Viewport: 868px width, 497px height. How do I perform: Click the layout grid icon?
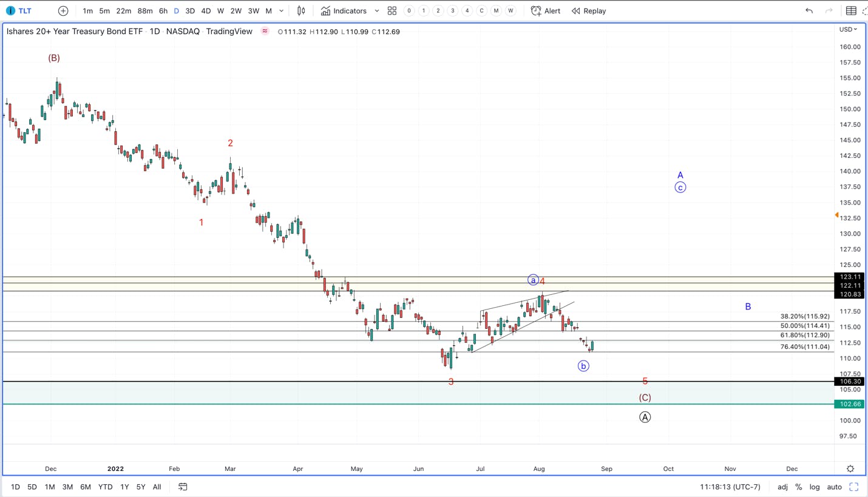pos(392,10)
